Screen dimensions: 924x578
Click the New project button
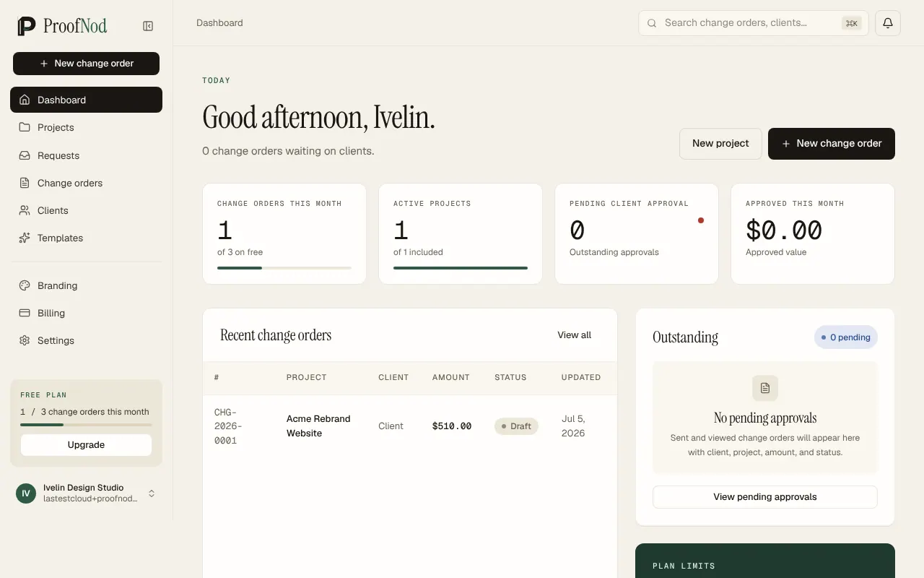coord(720,144)
